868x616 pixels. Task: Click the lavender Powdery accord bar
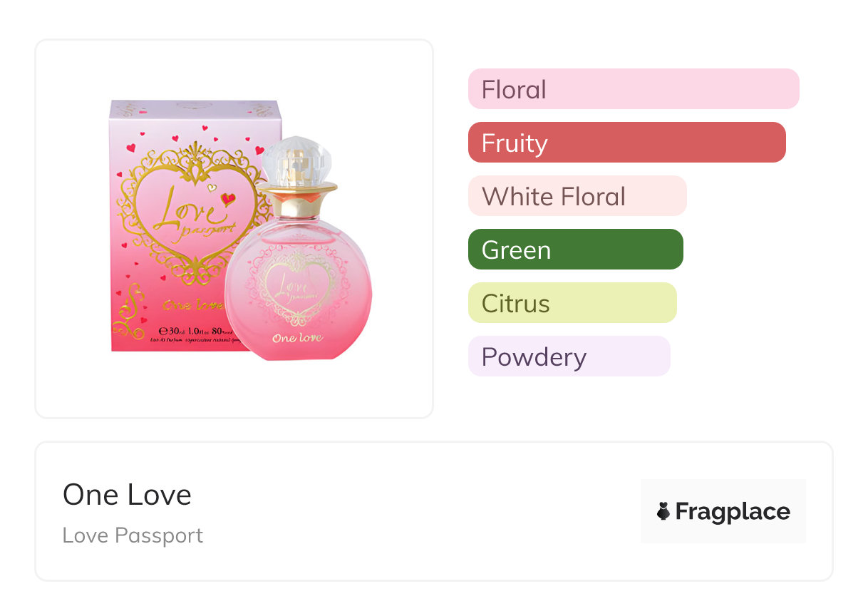(x=569, y=356)
